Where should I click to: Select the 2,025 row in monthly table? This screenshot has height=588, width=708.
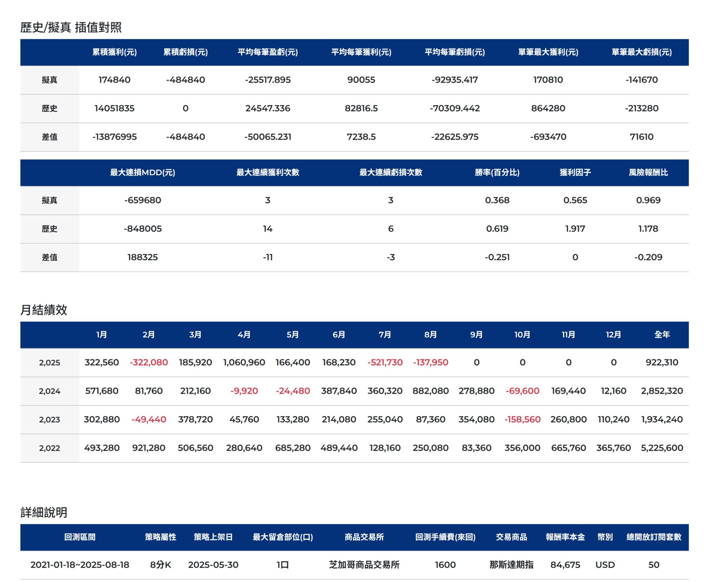pos(49,363)
